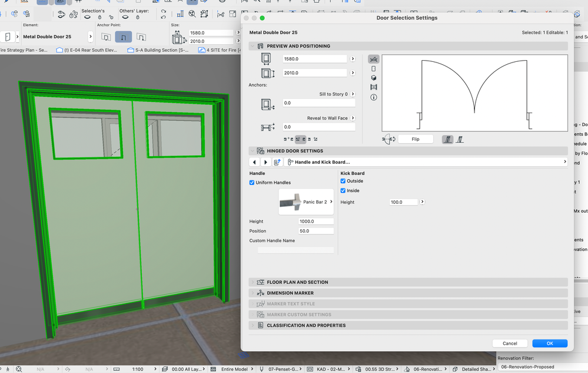Toggle the Inside kick board checkbox
This screenshot has height=373, width=588.
[x=343, y=190]
